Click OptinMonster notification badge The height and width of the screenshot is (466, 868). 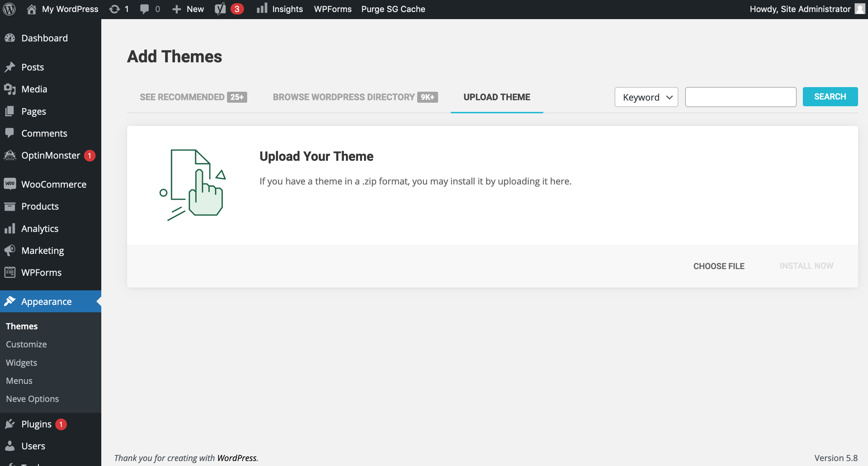(90, 155)
